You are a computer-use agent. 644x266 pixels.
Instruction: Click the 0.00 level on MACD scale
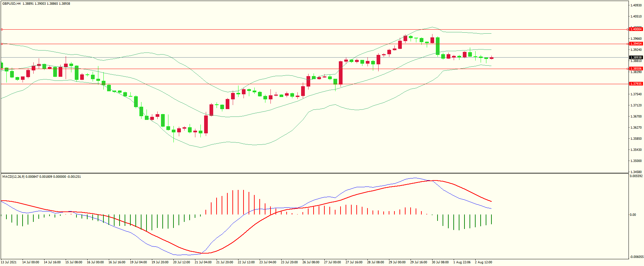[x=633, y=215]
